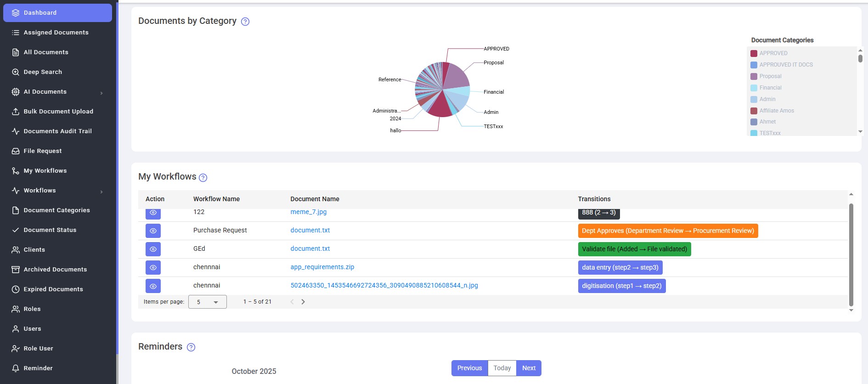Click the Bulk Document Upload icon
Screen dimensions: 868x384
coord(16,112)
